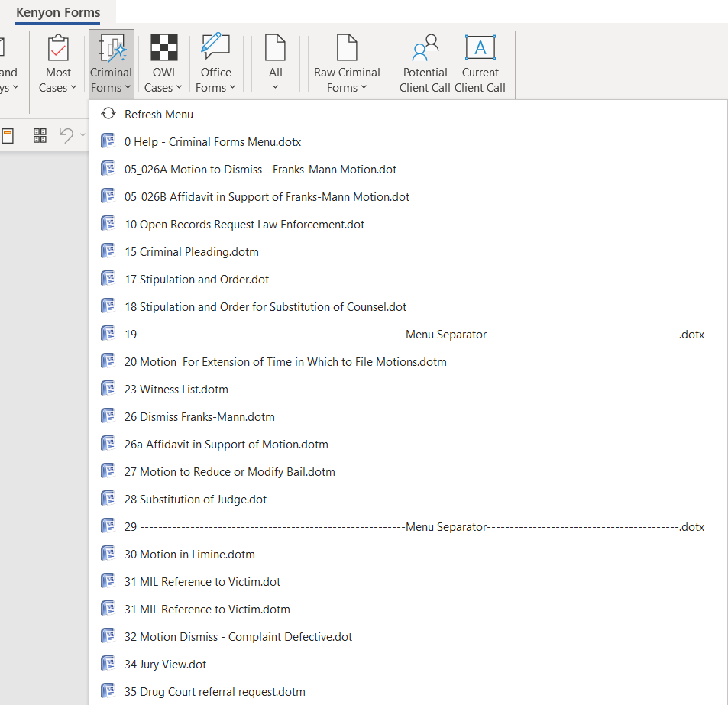The image size is (728, 705).
Task: Open 27 Motion to Reduce or Modify Bail.dotm
Action: [408, 471]
